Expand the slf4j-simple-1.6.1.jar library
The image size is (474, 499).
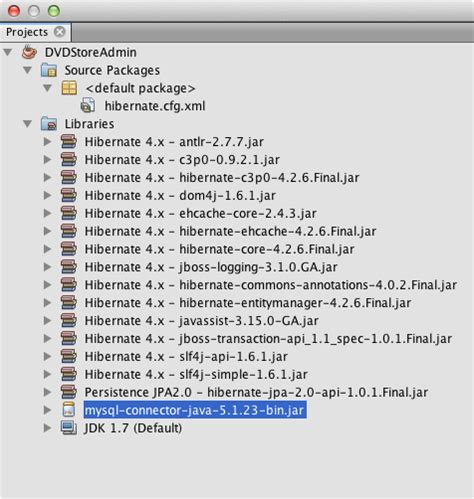tap(47, 374)
